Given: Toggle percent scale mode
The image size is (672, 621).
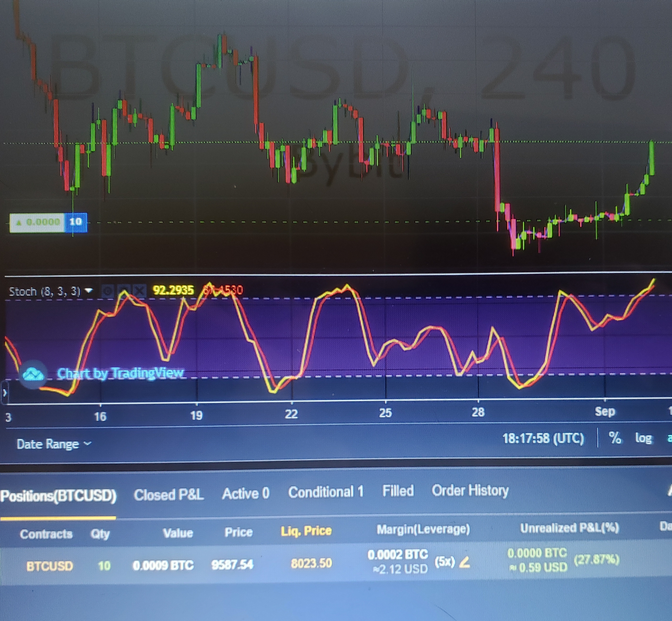Looking at the screenshot, I should coord(615,438).
